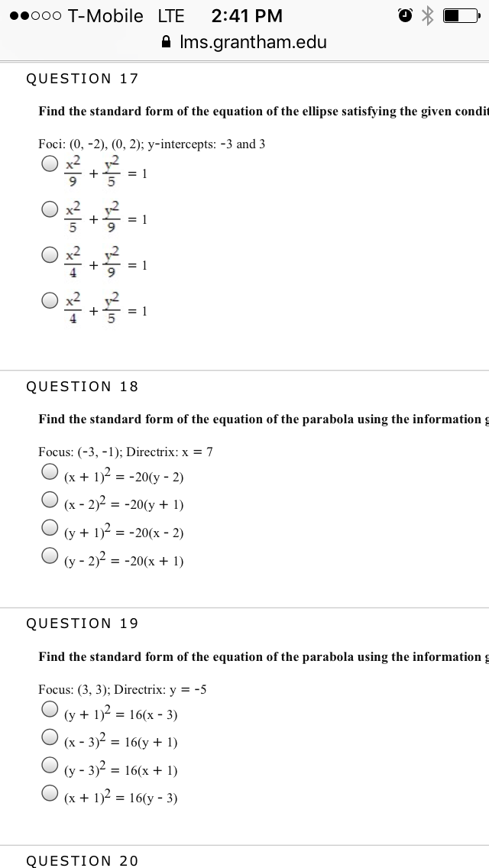The image size is (489, 868).
Task: Choose (x + 1)² = -20(y - 2)
Action: pyautogui.click(x=50, y=471)
